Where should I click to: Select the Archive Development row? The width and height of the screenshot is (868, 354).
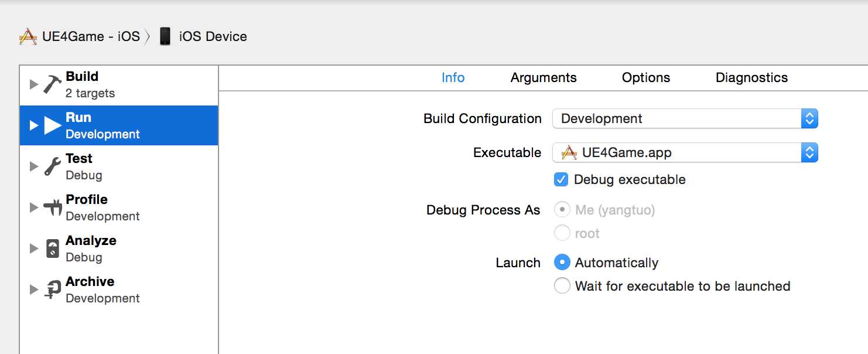click(119, 290)
